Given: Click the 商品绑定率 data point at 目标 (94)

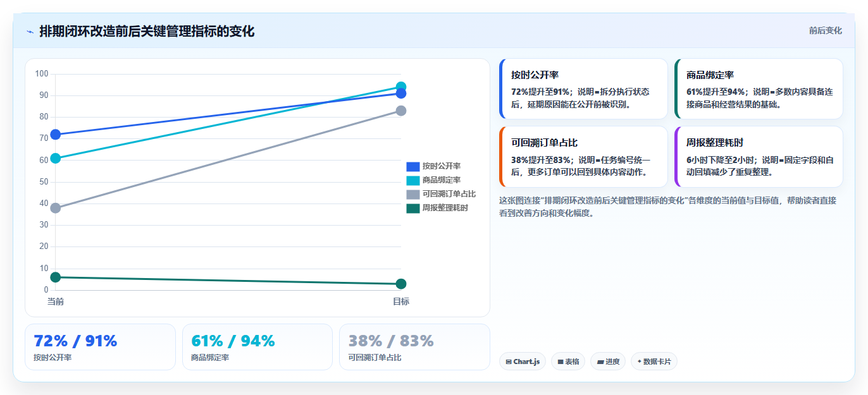Looking at the screenshot, I should [401, 87].
